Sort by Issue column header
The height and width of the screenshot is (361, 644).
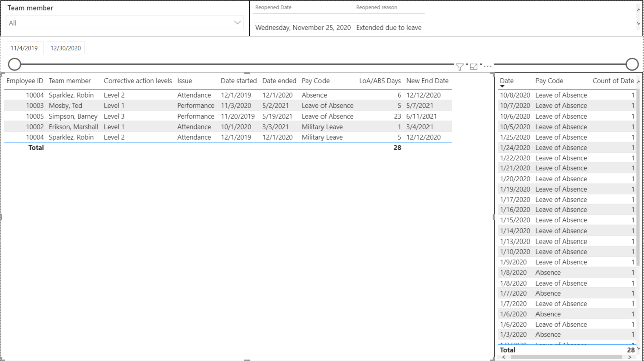[x=184, y=81]
